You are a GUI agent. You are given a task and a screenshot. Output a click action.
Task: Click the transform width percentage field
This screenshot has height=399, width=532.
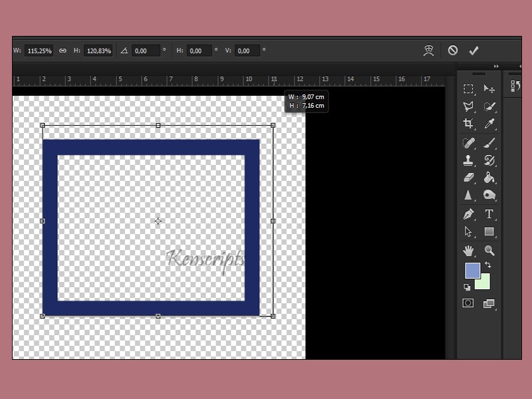click(38, 51)
